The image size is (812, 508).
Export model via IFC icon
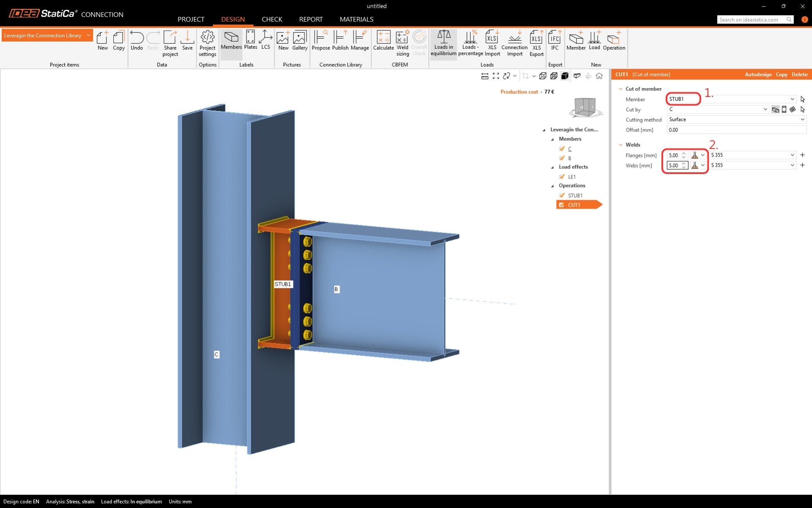[x=554, y=41]
